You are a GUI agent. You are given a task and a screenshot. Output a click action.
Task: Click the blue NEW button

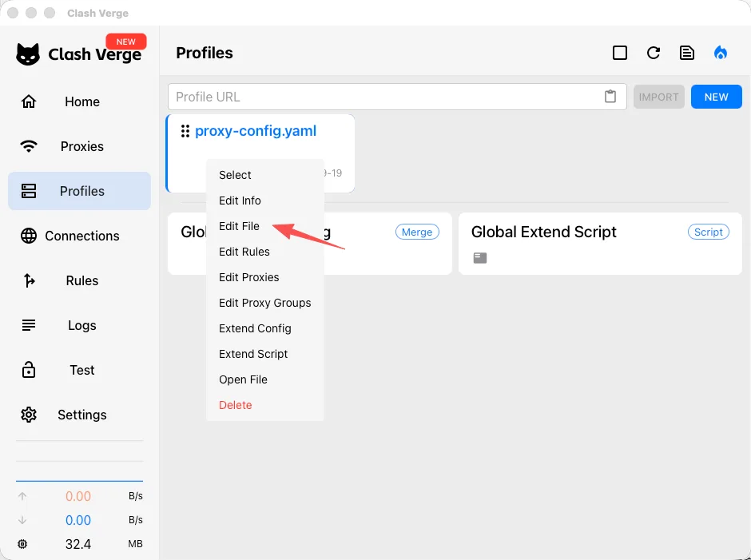pyautogui.click(x=716, y=97)
